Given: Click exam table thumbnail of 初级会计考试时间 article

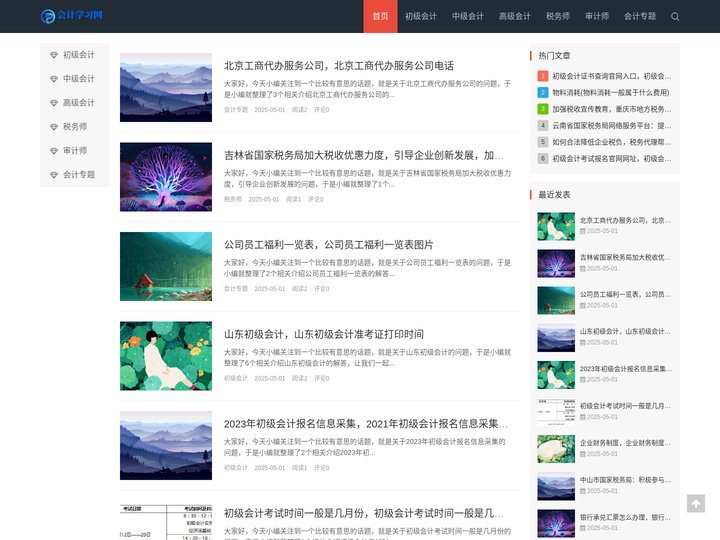Looking at the screenshot, I should pos(166,523).
